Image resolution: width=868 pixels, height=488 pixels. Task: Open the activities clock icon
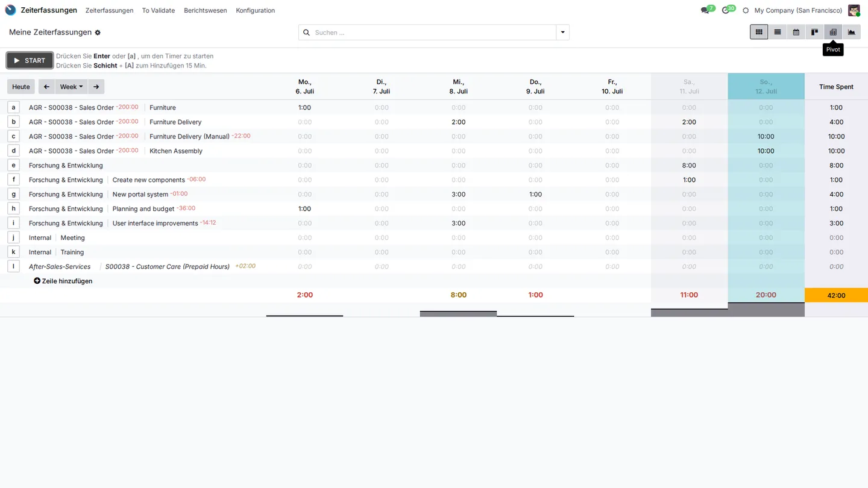tap(726, 11)
